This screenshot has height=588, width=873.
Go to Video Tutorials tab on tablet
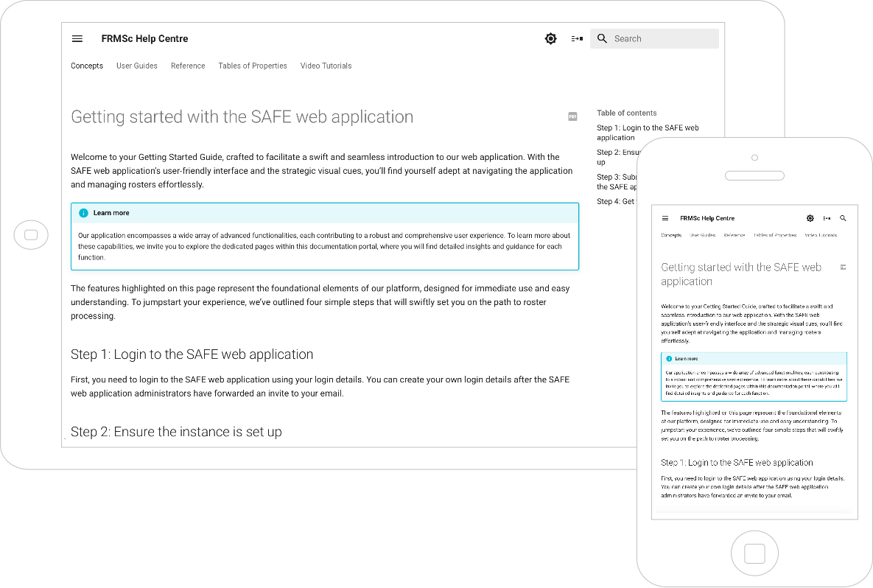tap(326, 66)
